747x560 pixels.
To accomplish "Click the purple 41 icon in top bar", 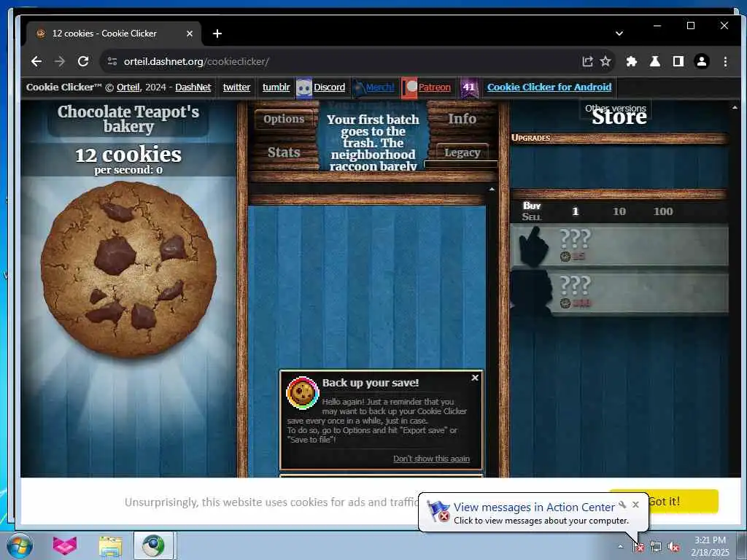I will [469, 87].
